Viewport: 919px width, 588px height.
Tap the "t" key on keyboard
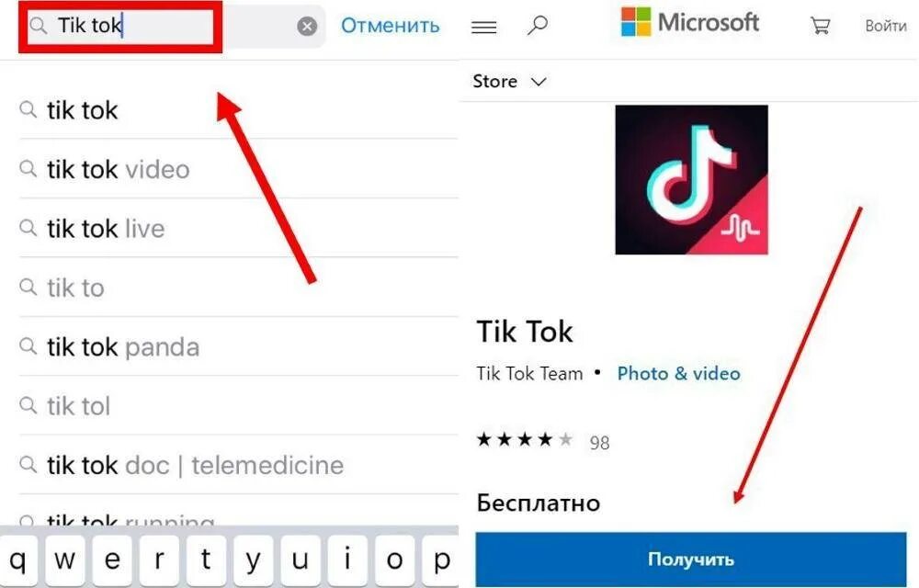[x=206, y=560]
